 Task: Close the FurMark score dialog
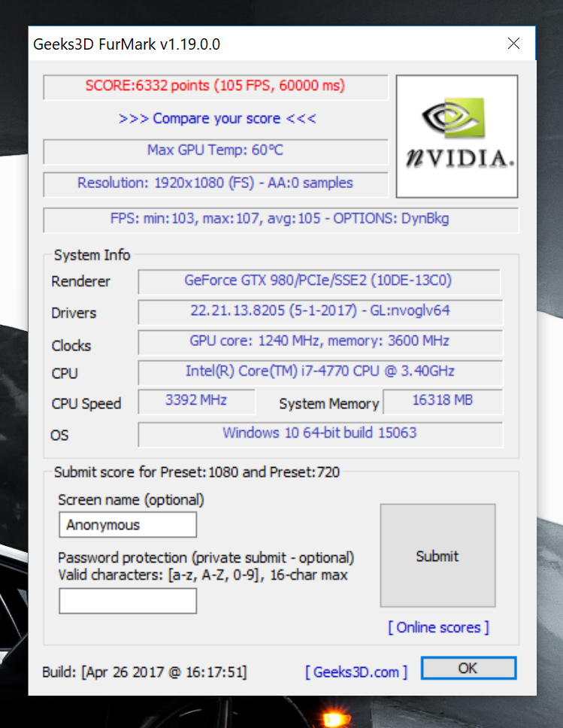click(x=513, y=44)
